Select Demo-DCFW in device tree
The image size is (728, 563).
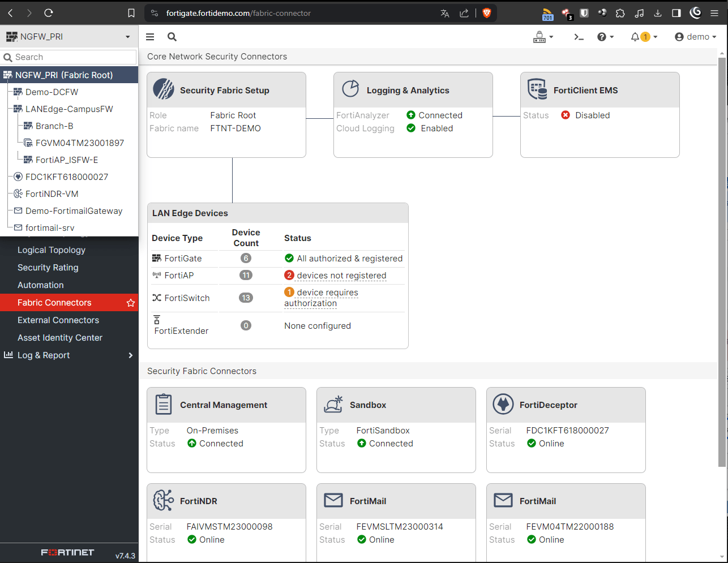[x=52, y=92]
